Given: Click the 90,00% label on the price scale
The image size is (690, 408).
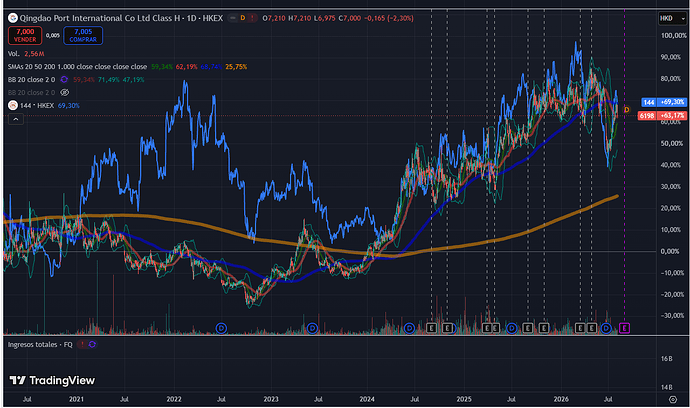Looking at the screenshot, I should pyautogui.click(x=673, y=57).
